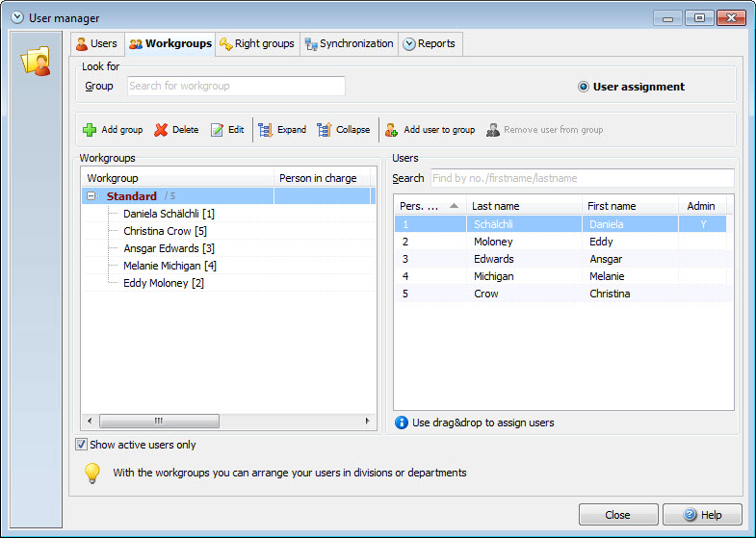Screen dimensions: 756x538
Task: Select Eddy Moloney [2] in tree
Action: 164,283
